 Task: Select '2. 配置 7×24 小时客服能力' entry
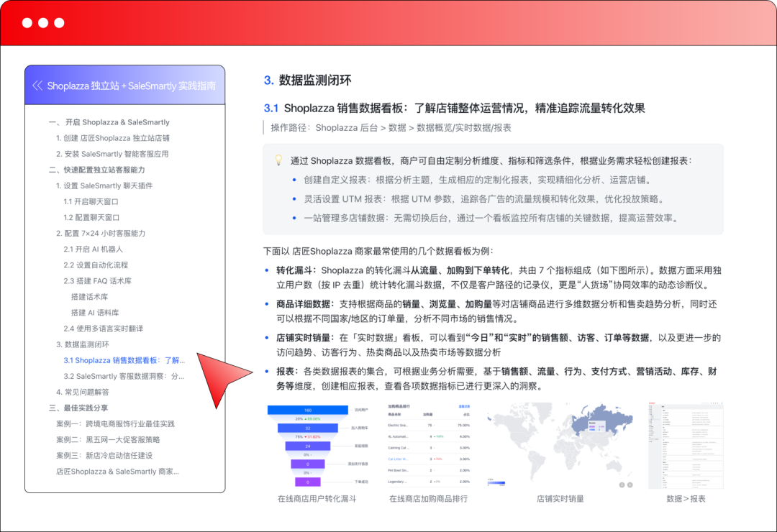click(101, 233)
